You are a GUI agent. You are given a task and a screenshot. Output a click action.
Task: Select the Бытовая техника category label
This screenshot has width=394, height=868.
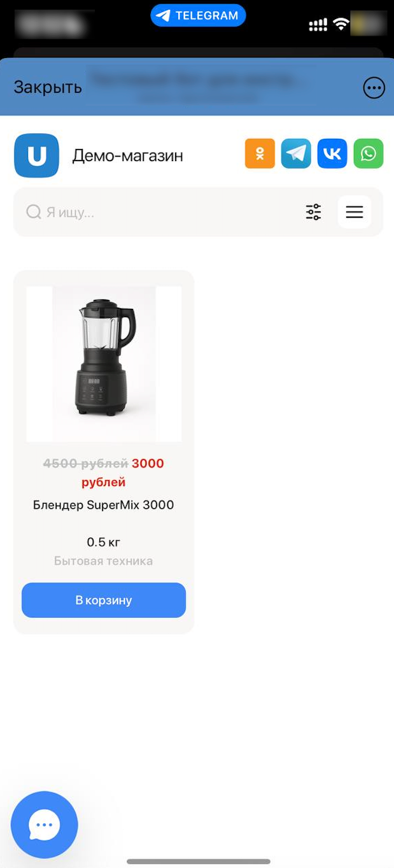(104, 561)
